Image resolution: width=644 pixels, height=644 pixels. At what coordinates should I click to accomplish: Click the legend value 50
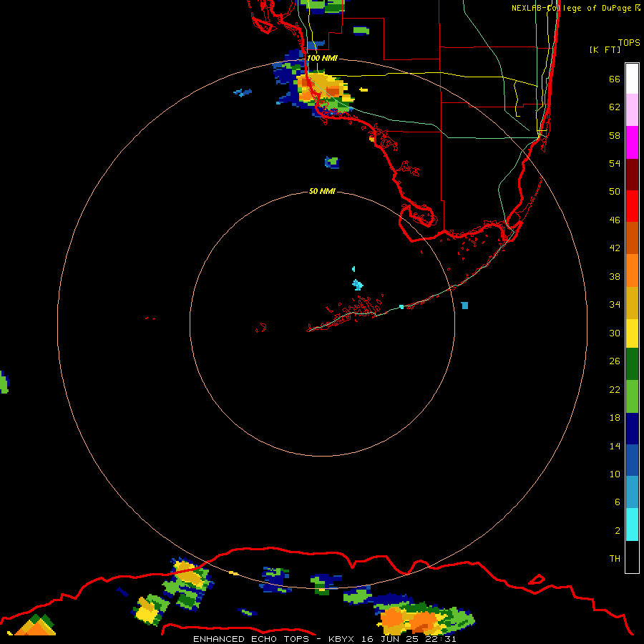coord(615,192)
